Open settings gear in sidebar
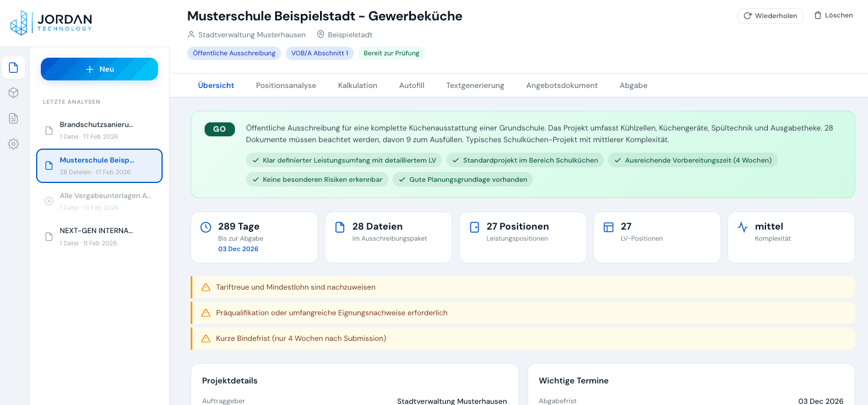868x405 pixels. (x=13, y=144)
